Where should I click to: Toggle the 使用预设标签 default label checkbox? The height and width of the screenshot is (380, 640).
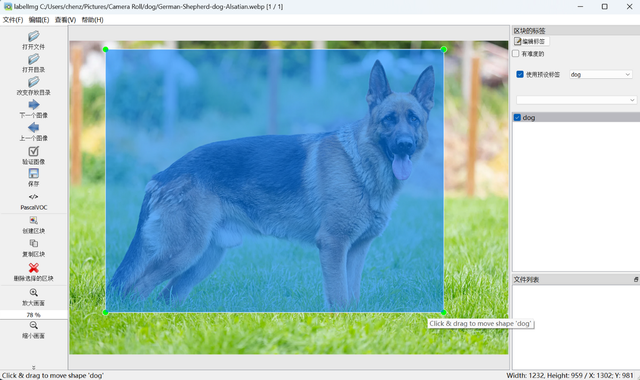pos(520,74)
